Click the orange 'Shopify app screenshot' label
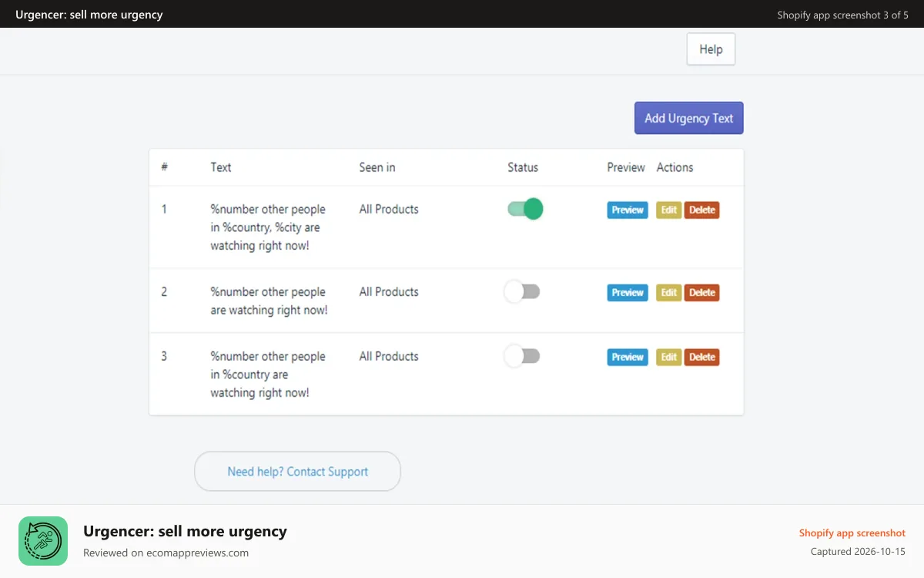Image resolution: width=924 pixels, height=578 pixels. click(x=852, y=533)
